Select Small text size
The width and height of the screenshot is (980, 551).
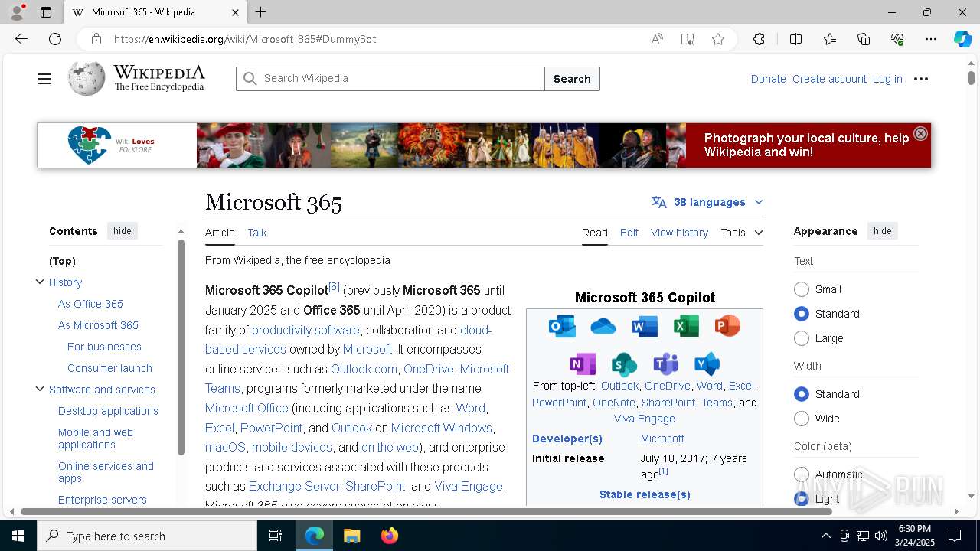pos(802,289)
